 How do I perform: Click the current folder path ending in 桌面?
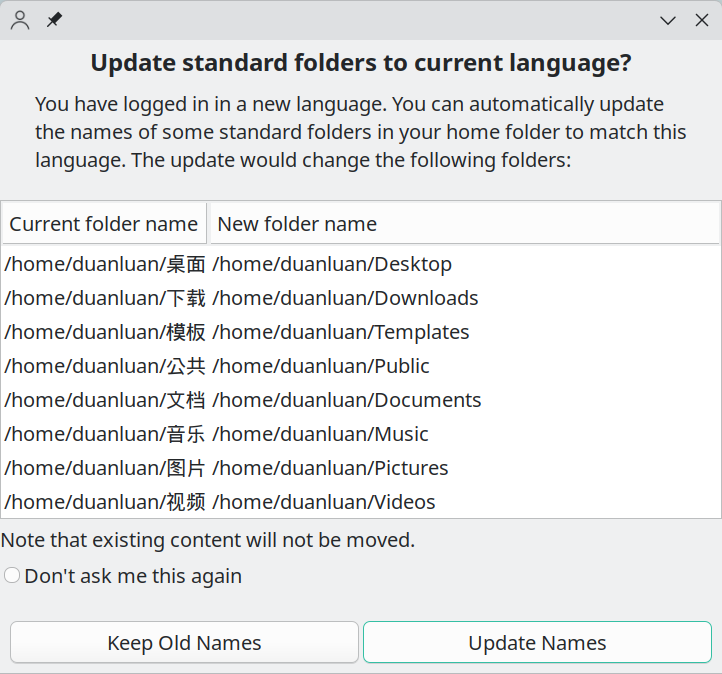[105, 264]
